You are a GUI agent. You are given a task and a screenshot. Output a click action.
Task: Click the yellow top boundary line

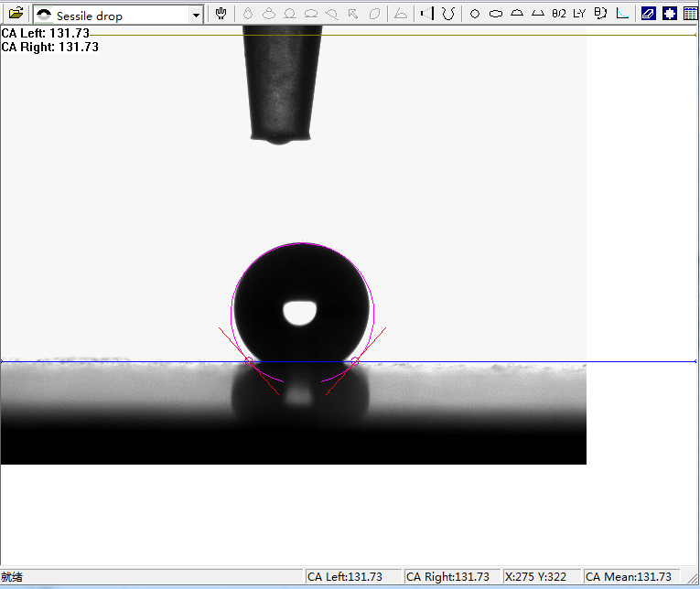click(458, 36)
